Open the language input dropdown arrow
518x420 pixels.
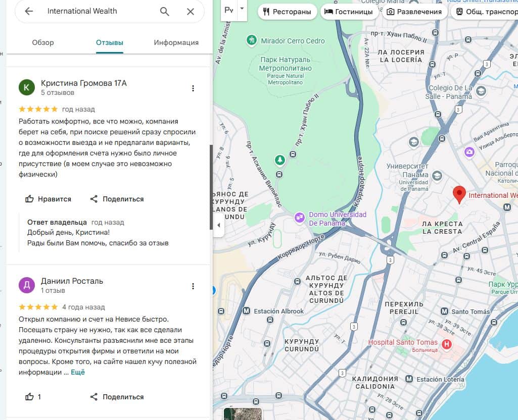(x=242, y=9)
